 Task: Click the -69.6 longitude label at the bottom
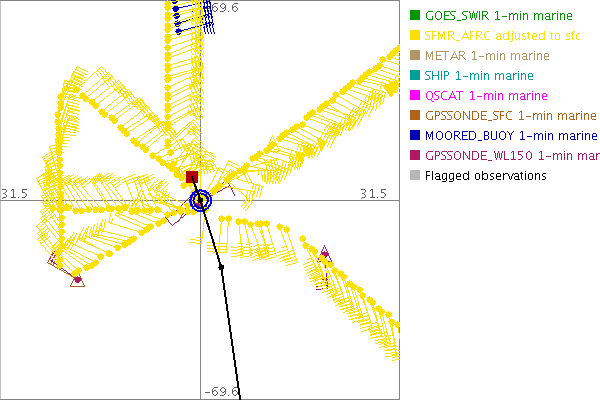pos(222,392)
